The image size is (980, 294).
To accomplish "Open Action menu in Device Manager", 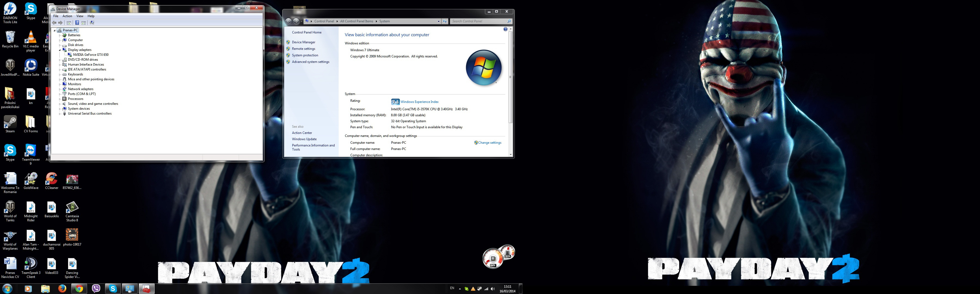I will [67, 16].
